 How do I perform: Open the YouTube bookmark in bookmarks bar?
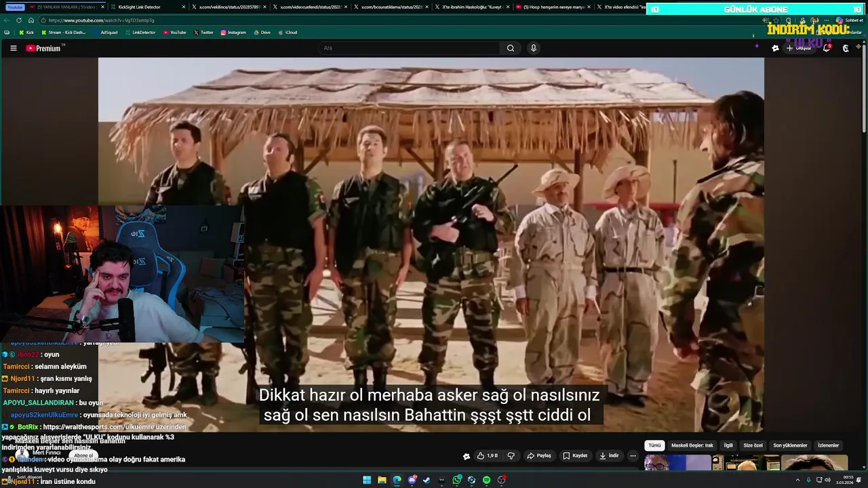point(175,33)
